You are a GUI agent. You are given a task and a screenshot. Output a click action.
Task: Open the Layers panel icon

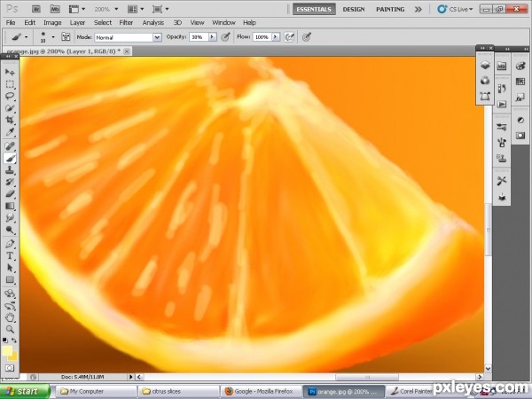485,65
